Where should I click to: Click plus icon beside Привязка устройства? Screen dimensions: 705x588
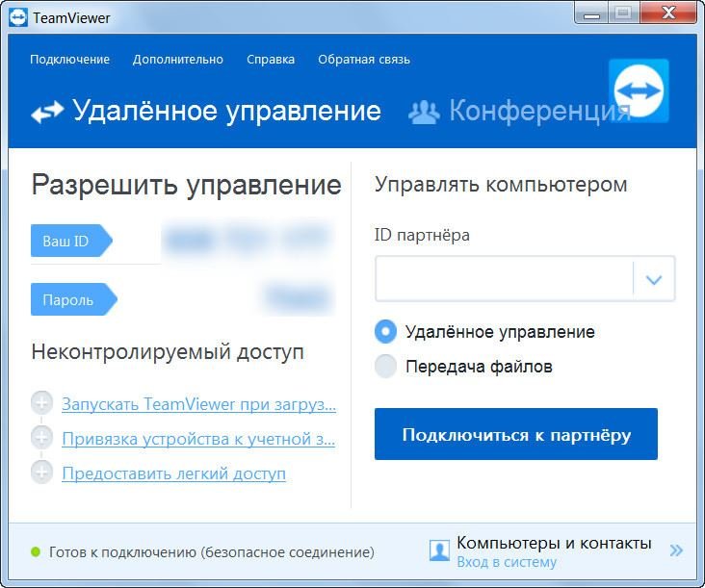click(x=41, y=439)
